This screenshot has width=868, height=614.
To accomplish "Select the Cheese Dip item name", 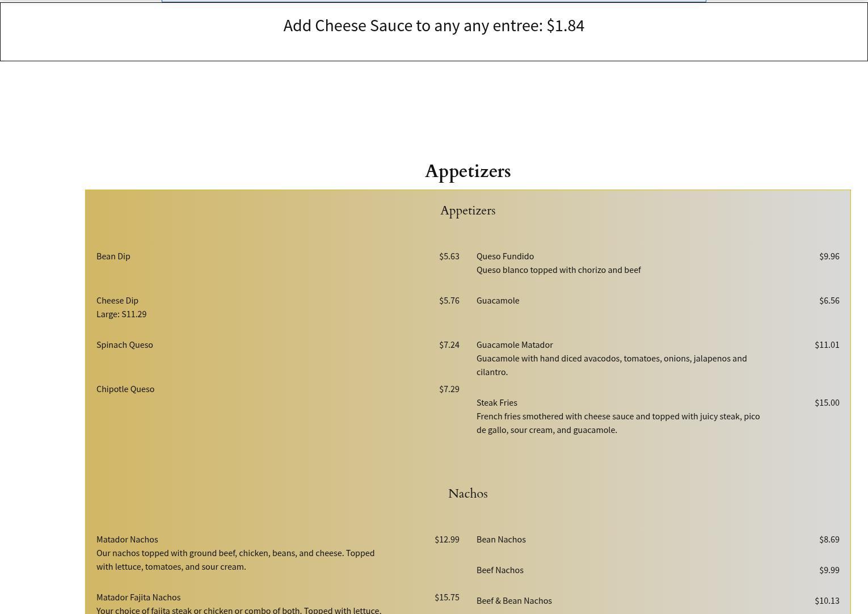I will point(117,301).
